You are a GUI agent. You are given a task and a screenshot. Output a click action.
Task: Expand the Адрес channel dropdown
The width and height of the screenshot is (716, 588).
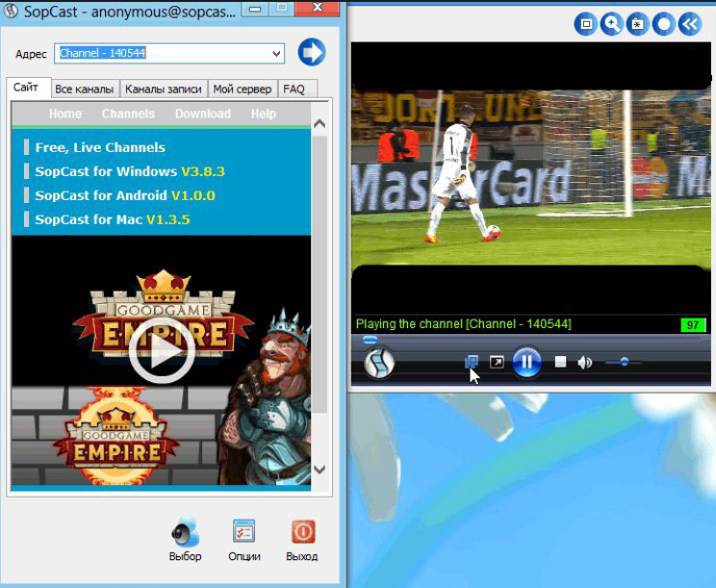[x=277, y=53]
